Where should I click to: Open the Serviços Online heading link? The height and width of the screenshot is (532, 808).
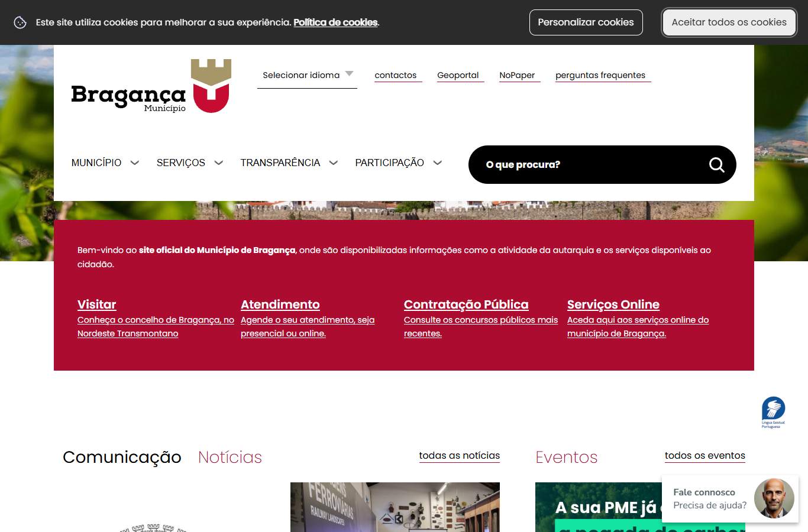tap(613, 304)
